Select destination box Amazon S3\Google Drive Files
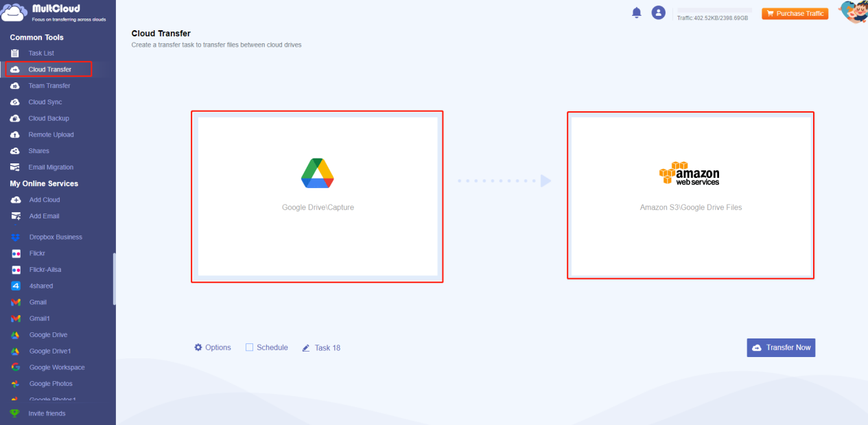This screenshot has height=425, width=868. (691, 196)
